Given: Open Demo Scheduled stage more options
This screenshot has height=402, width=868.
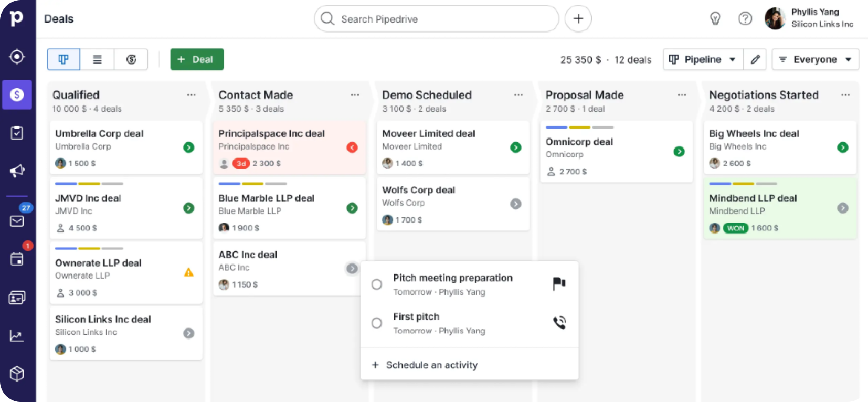Looking at the screenshot, I should 518,95.
